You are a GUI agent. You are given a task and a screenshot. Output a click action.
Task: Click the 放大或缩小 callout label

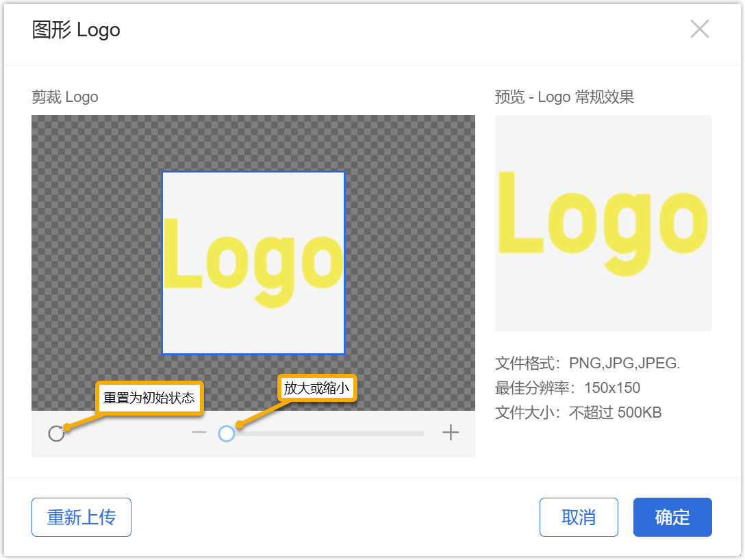pyautogui.click(x=316, y=388)
